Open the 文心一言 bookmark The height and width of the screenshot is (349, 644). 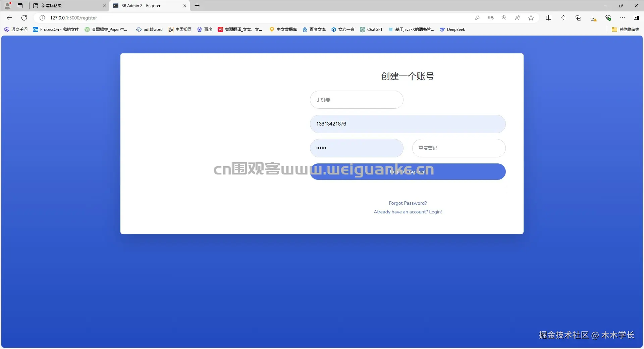click(x=343, y=30)
